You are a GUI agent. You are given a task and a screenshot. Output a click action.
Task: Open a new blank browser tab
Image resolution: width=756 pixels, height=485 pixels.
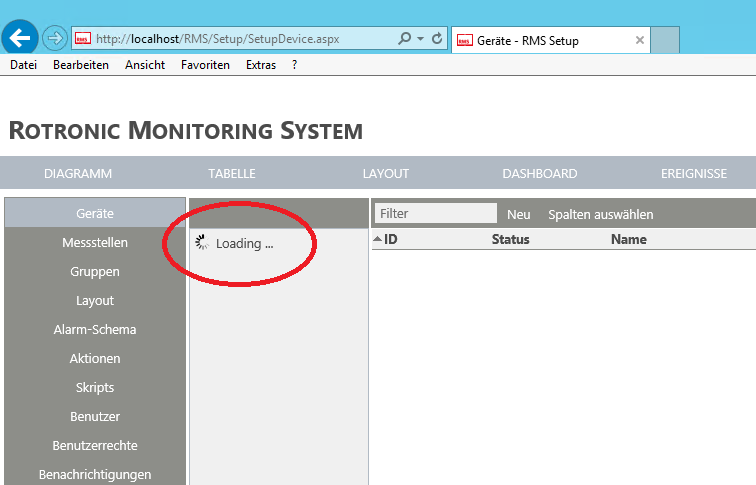point(665,40)
